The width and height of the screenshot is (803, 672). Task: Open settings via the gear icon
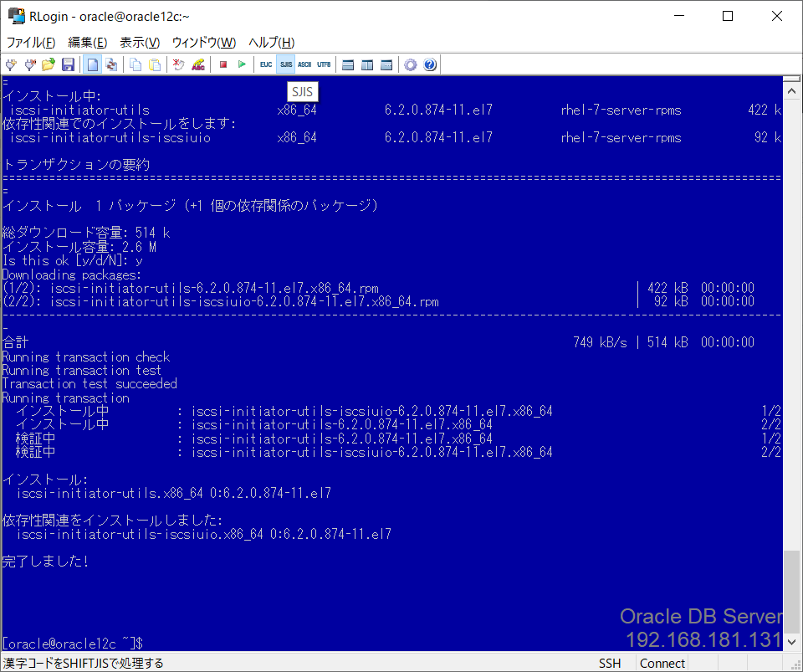[x=409, y=64]
